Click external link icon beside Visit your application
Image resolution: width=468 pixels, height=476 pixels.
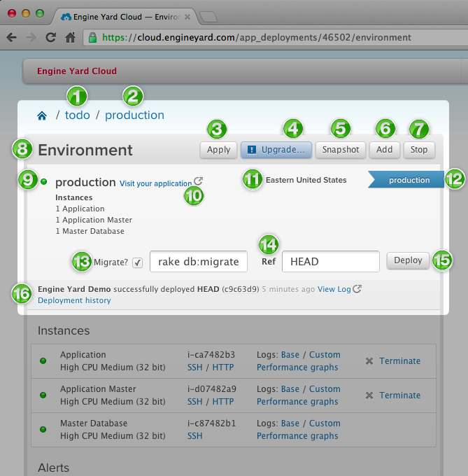click(198, 181)
